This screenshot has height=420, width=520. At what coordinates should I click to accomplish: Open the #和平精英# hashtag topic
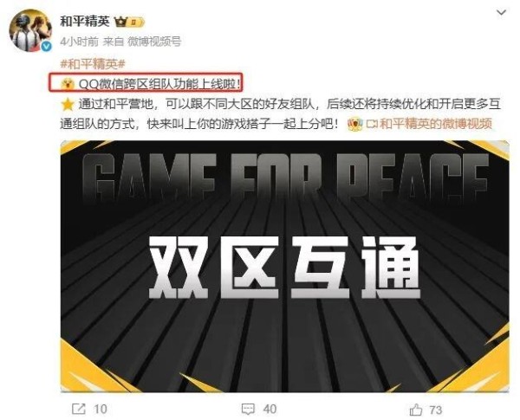93,63
